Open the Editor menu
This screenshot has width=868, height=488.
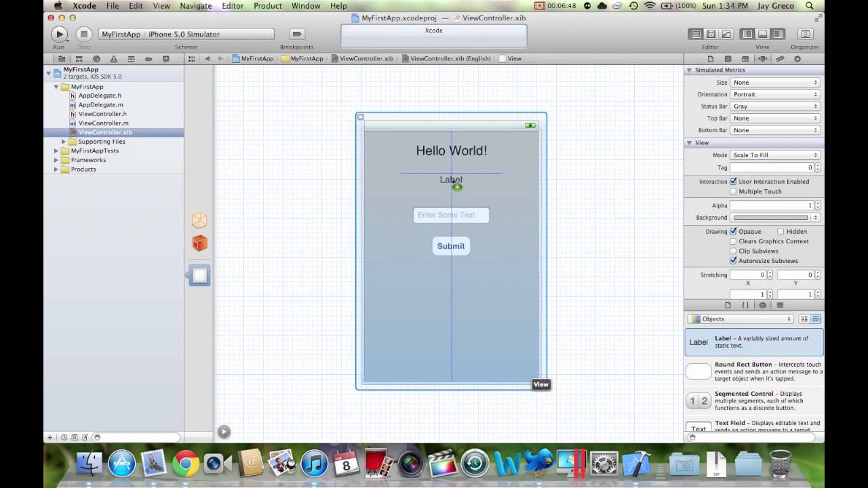click(233, 6)
